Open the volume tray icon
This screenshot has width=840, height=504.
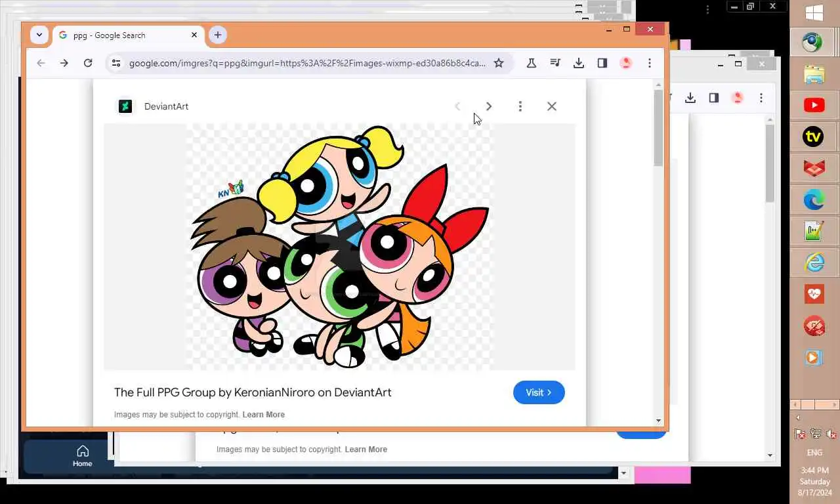click(x=831, y=434)
